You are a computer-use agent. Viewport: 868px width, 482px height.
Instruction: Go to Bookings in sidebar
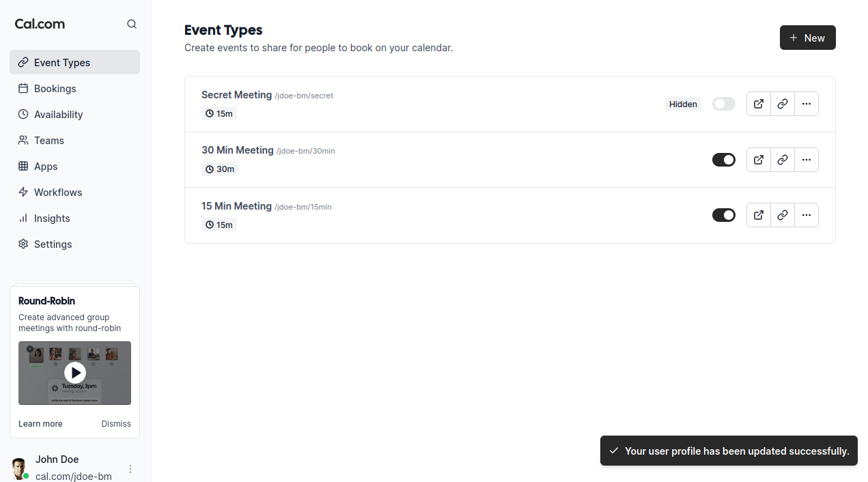[55, 89]
